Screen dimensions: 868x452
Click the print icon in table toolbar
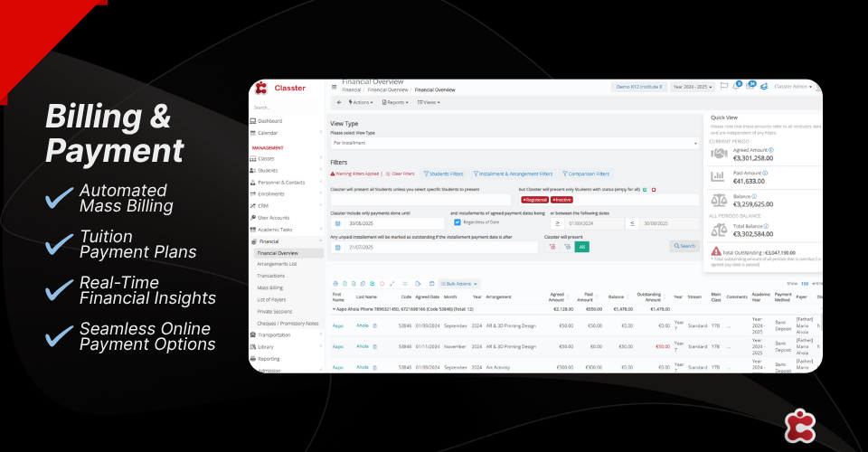coord(335,284)
